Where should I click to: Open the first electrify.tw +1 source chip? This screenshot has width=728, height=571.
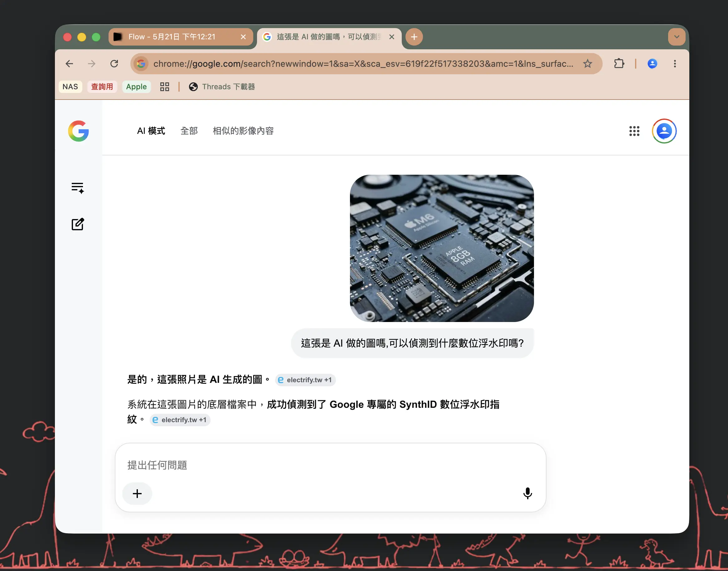[305, 380]
